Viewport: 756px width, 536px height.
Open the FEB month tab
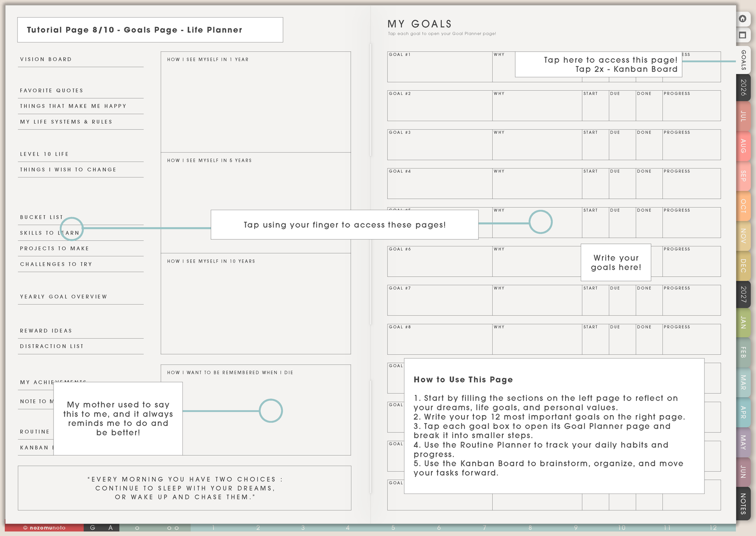coord(743,352)
